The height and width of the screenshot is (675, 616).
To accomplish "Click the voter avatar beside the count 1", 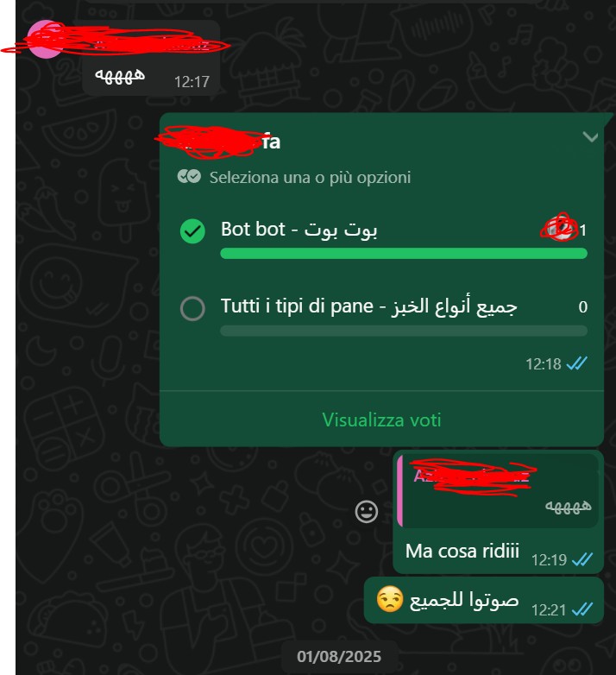I will pyautogui.click(x=560, y=227).
